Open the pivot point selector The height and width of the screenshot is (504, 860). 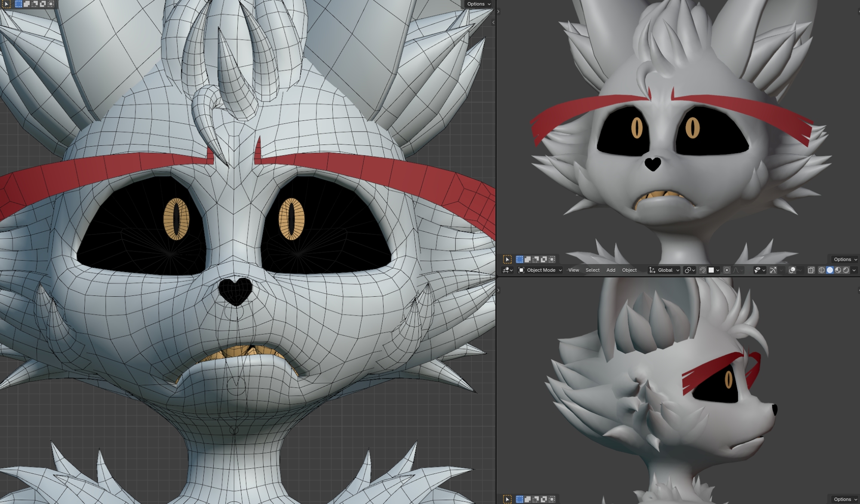[689, 270]
